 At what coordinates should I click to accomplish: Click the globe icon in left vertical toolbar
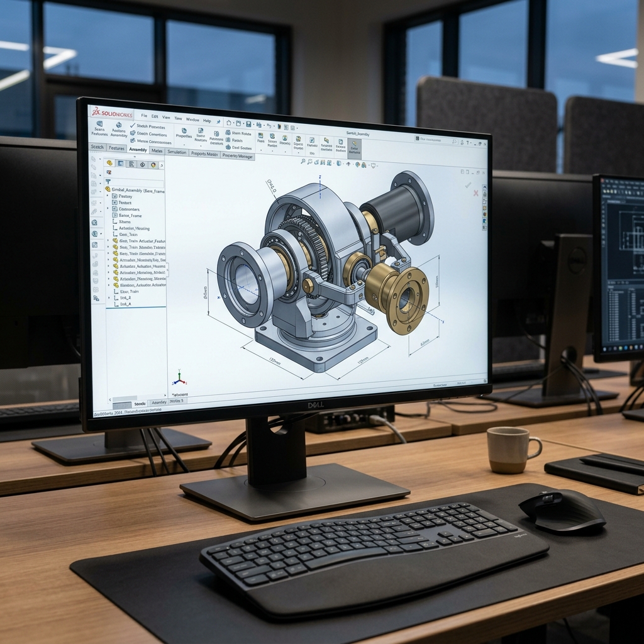94,234
